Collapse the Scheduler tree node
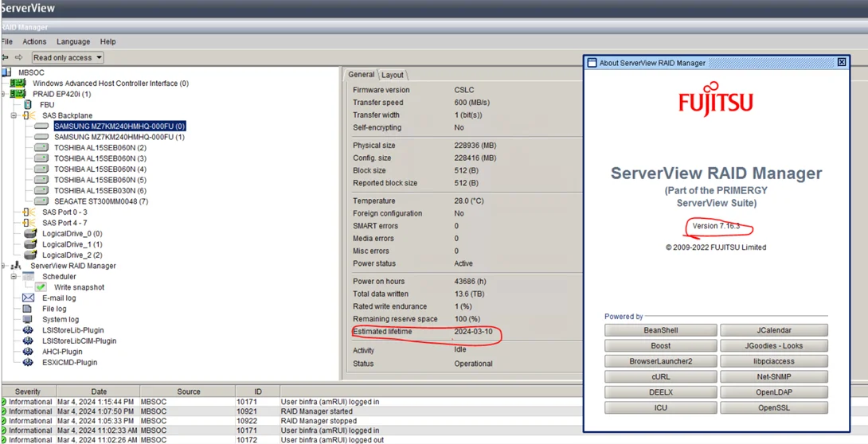 (x=14, y=276)
